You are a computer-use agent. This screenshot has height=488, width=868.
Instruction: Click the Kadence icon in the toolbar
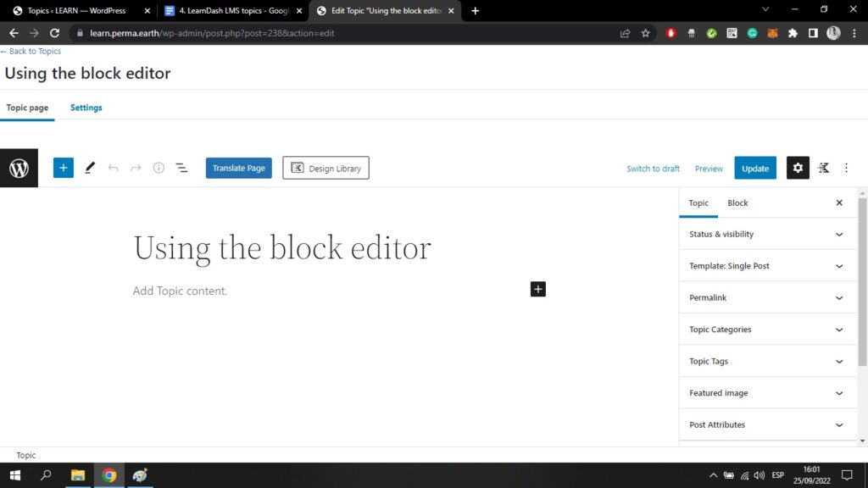pos(823,168)
